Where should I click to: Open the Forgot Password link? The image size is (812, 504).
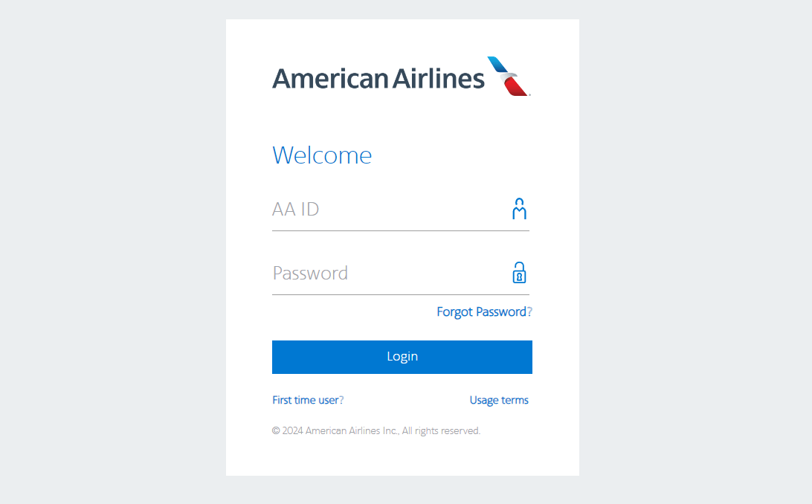pos(481,312)
